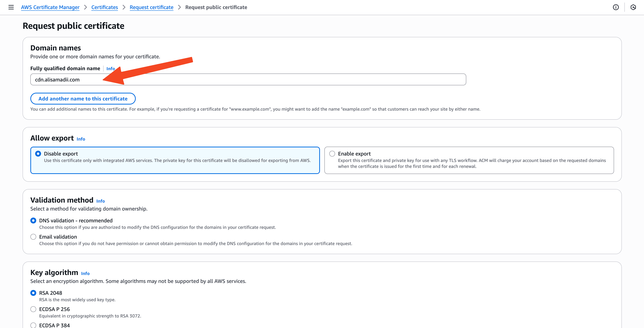The height and width of the screenshot is (328, 644).
Task: Open Info link beside Key algorithm
Action: pyautogui.click(x=85, y=274)
